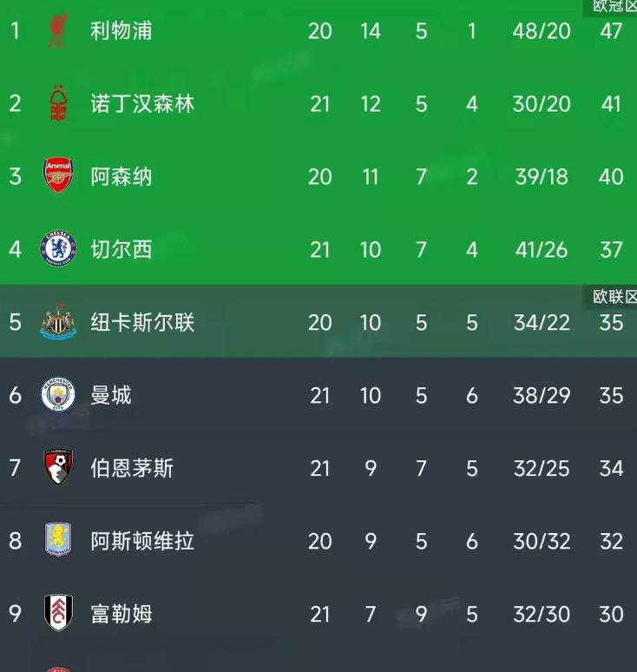Open team 诺丁汉森林
The image size is (637, 672).
142,103
